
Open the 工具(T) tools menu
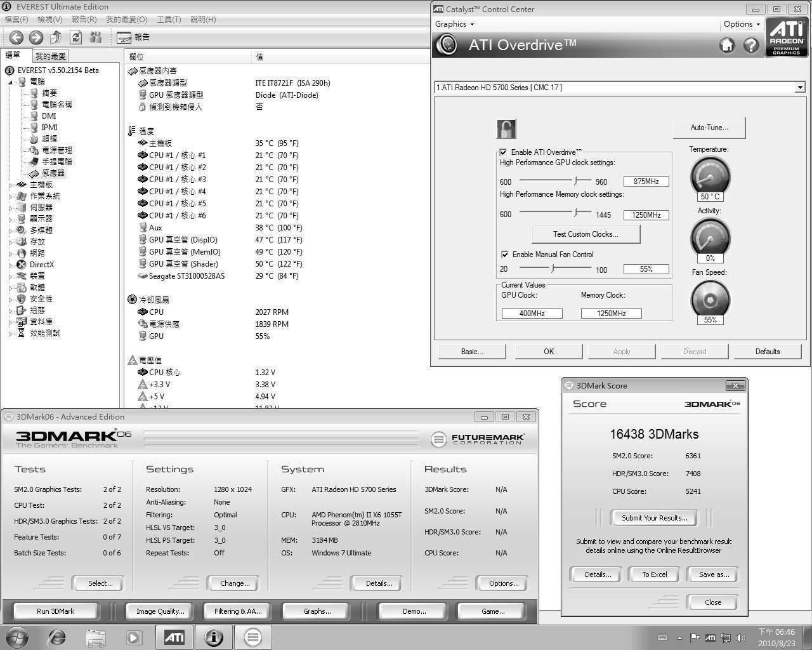coord(169,20)
